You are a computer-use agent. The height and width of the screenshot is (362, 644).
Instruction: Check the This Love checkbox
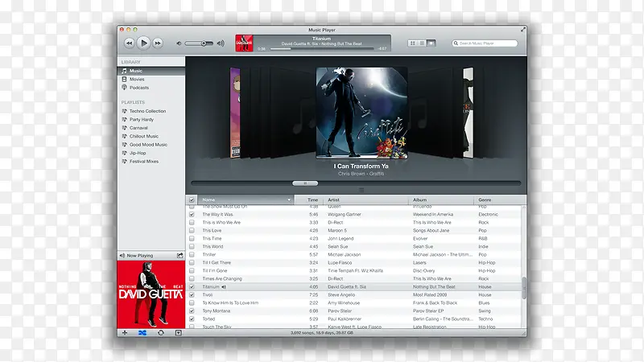tap(192, 230)
